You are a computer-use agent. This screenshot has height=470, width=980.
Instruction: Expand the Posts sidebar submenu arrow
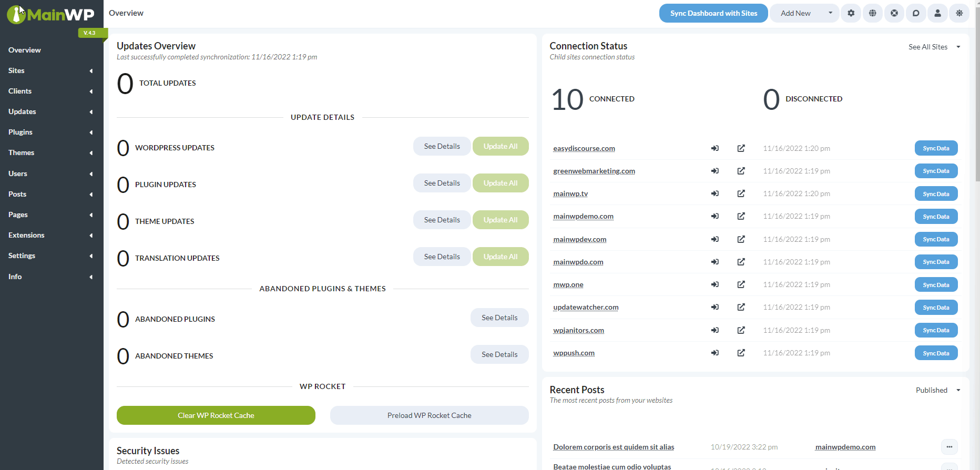(x=91, y=195)
